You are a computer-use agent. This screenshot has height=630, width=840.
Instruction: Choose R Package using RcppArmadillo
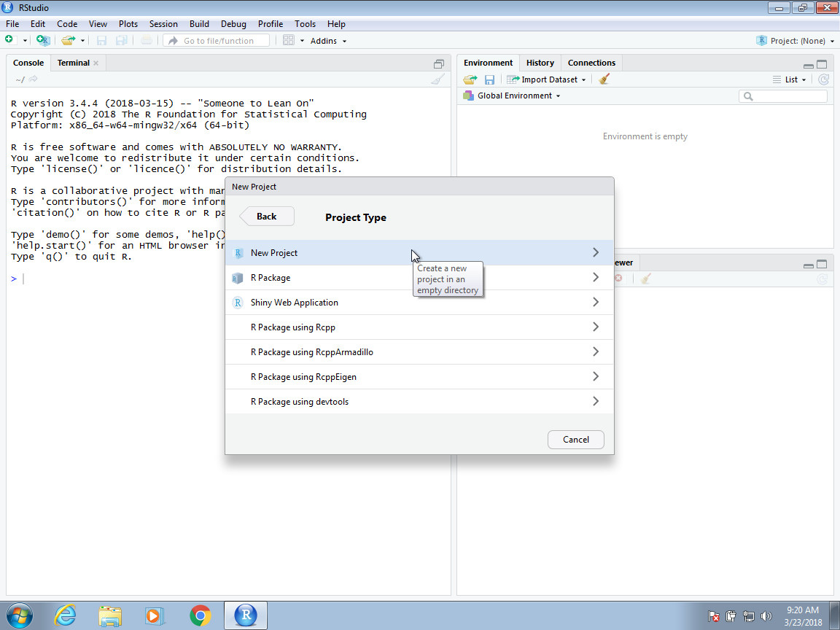[x=419, y=352]
